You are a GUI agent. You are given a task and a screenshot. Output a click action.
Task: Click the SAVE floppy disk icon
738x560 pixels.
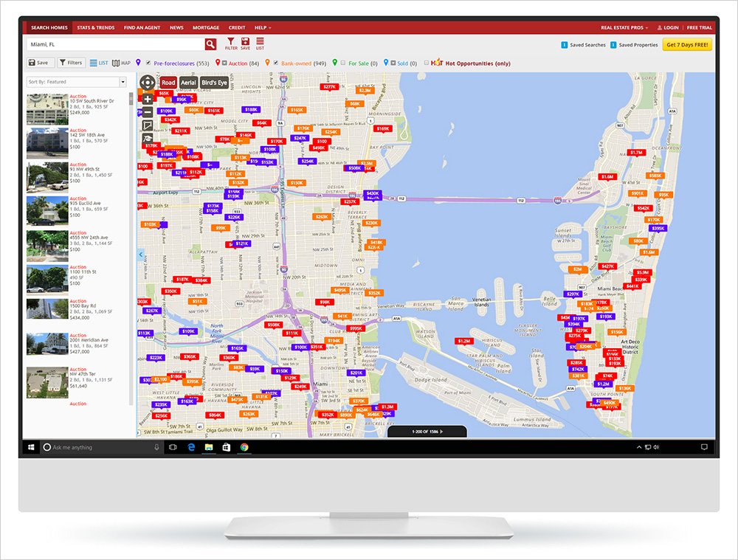[245, 43]
